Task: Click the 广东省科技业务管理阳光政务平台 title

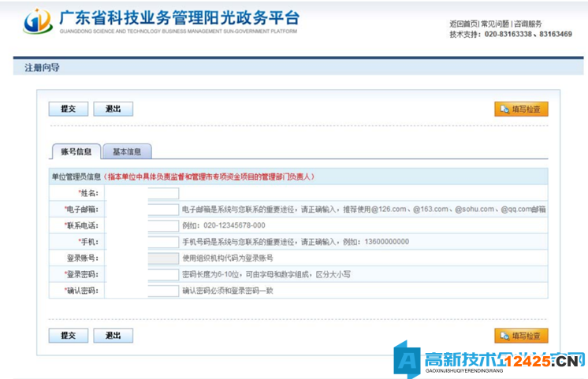Action: tap(179, 18)
